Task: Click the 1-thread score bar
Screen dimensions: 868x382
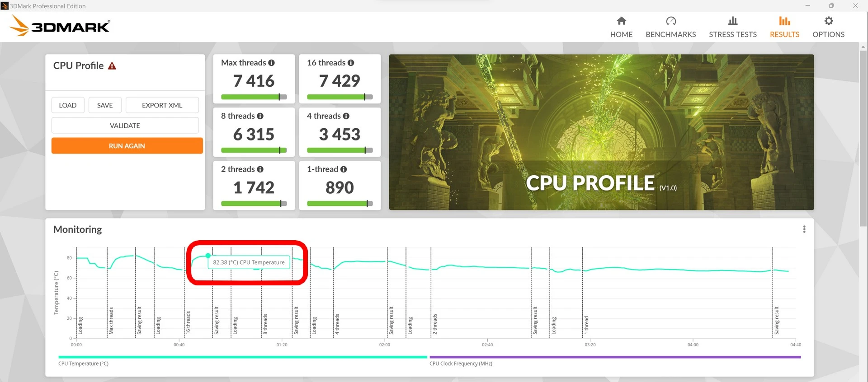Action: 340,204
